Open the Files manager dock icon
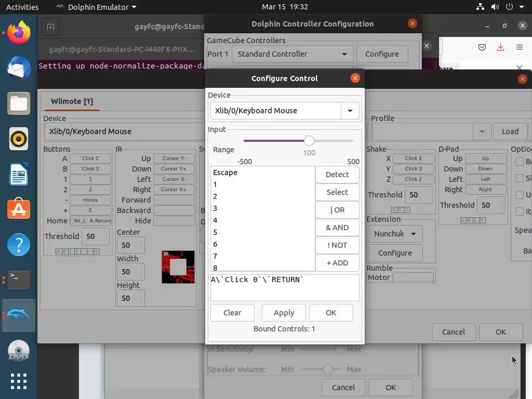This screenshot has width=532, height=399. click(19, 103)
